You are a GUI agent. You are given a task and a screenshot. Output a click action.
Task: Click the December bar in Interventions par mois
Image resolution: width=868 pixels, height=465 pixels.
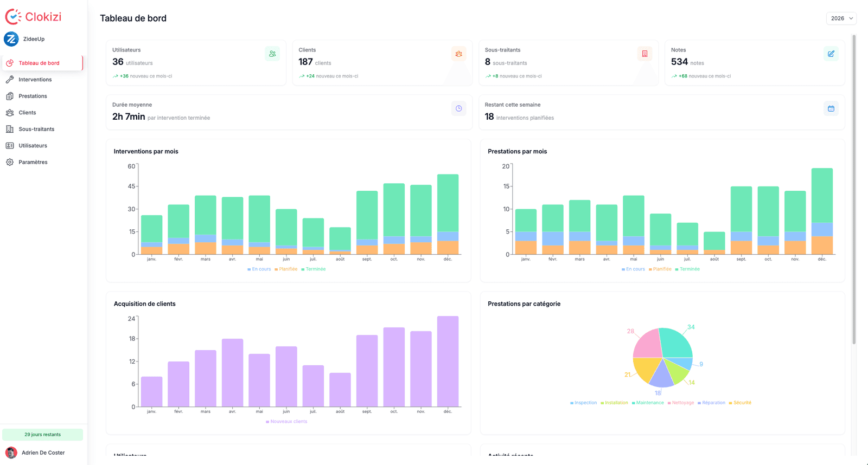pyautogui.click(x=448, y=214)
